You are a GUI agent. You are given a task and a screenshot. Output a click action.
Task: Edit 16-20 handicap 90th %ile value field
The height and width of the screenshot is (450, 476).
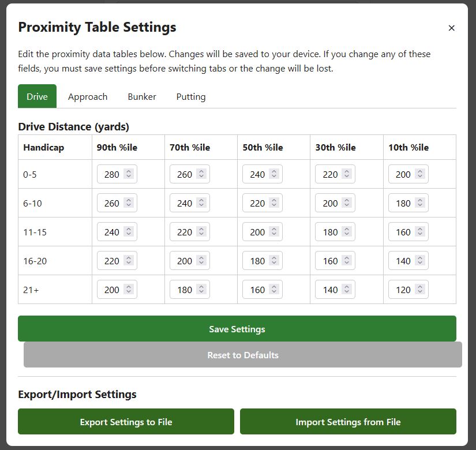click(117, 261)
